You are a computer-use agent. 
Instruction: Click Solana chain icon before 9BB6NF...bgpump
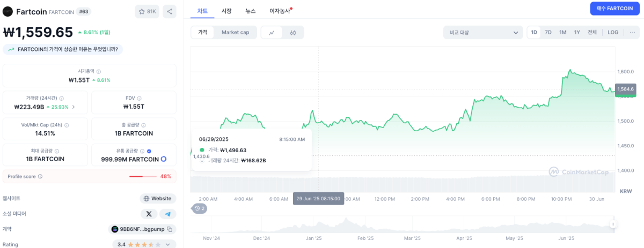pos(114,229)
